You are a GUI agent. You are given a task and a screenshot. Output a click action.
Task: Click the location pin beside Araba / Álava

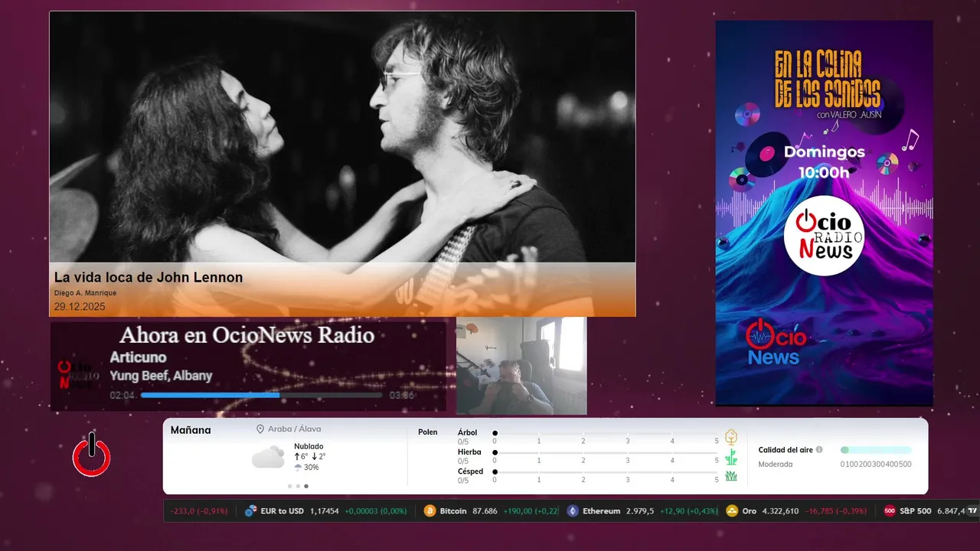[x=260, y=429]
